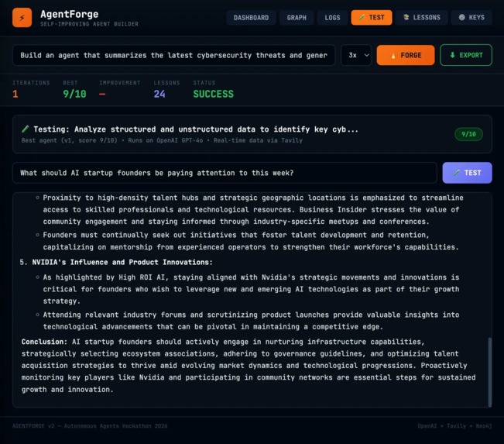The width and height of the screenshot is (504, 444).
Task: Click the Improvement dash value
Action: tap(102, 95)
